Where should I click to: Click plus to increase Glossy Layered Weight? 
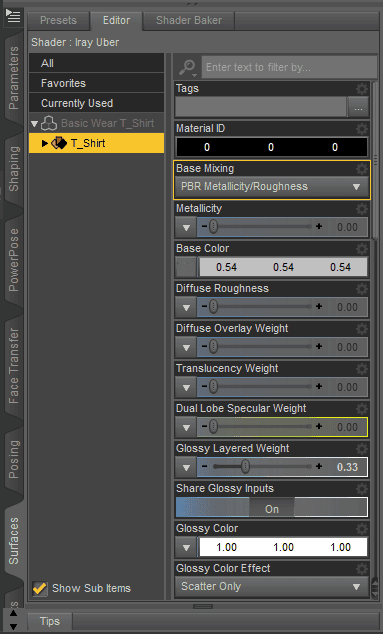(x=319, y=467)
